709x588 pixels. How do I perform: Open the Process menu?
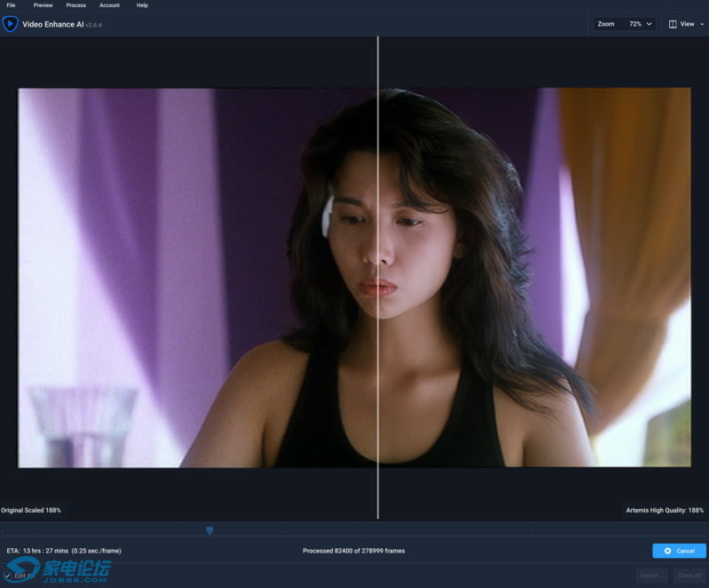point(76,5)
